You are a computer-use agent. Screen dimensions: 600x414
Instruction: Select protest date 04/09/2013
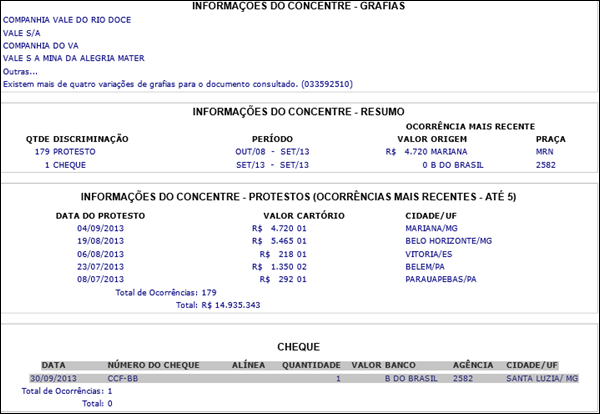coord(101,228)
